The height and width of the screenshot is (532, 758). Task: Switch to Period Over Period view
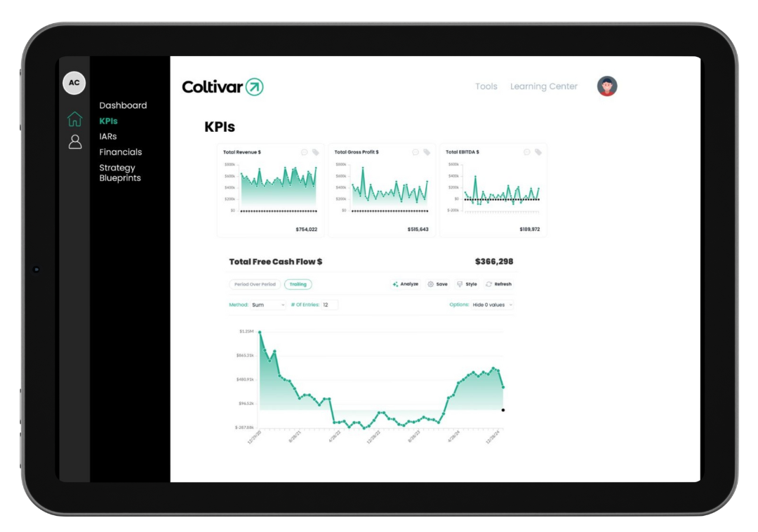point(255,284)
